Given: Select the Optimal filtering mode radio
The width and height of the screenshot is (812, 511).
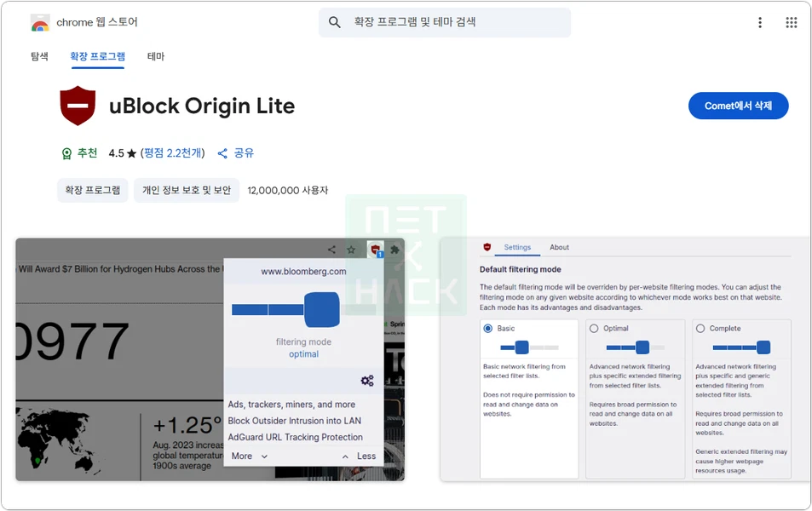Looking at the screenshot, I should [x=595, y=328].
